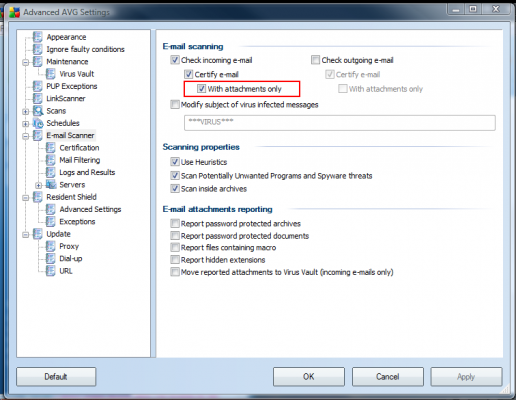Select Virus Vault entry
Viewport: 516px width, 400px height.
[77, 74]
